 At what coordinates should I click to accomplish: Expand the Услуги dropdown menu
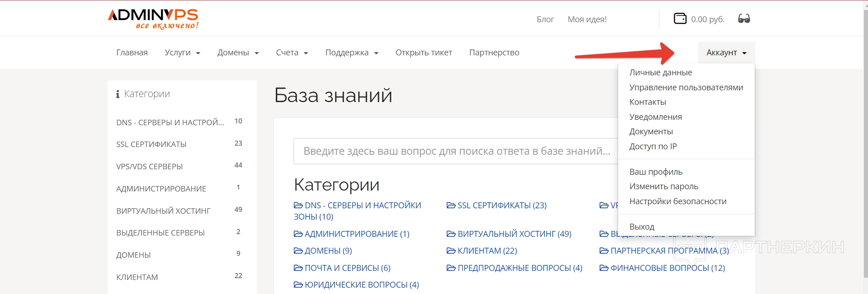[x=182, y=53]
